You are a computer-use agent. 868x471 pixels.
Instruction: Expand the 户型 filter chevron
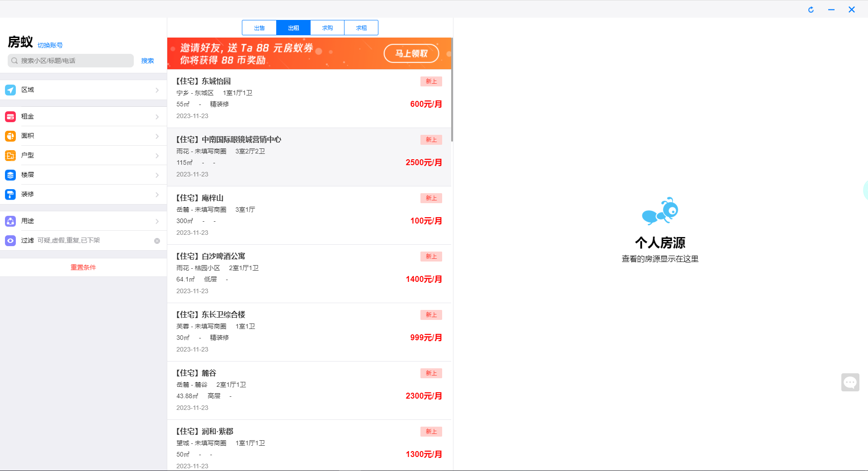click(157, 156)
